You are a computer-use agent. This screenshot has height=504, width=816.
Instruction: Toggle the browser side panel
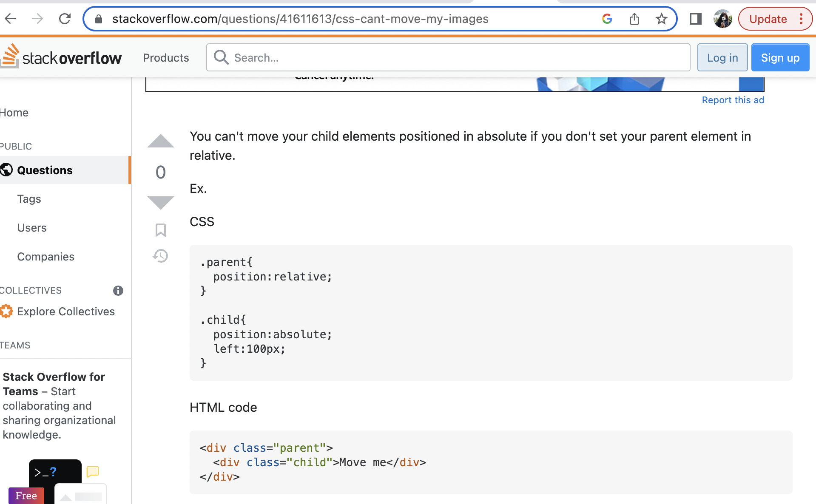tap(695, 19)
